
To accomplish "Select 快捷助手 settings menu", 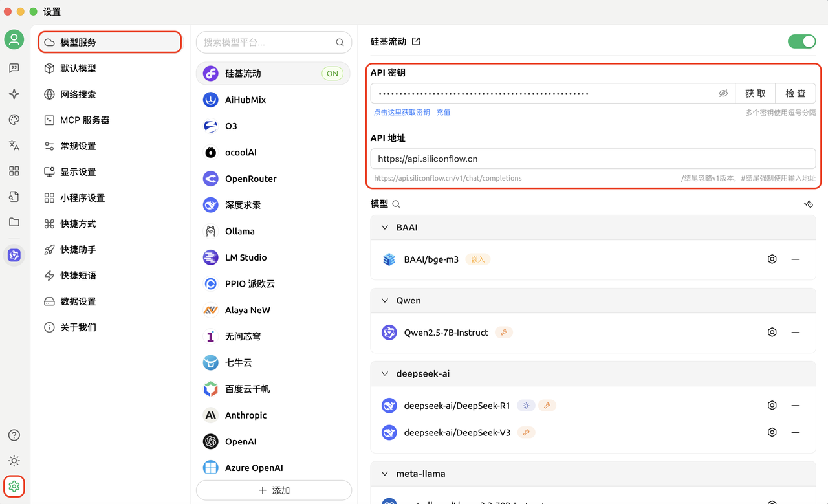I will (x=109, y=249).
